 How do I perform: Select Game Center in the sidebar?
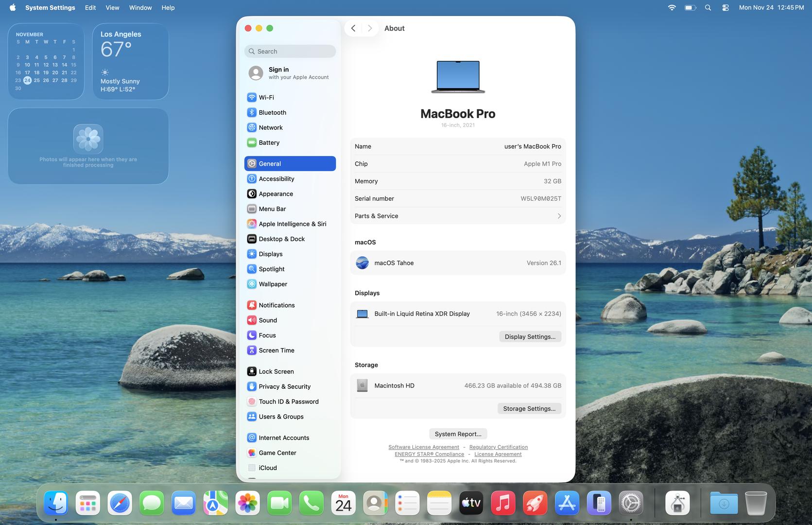pyautogui.click(x=277, y=453)
